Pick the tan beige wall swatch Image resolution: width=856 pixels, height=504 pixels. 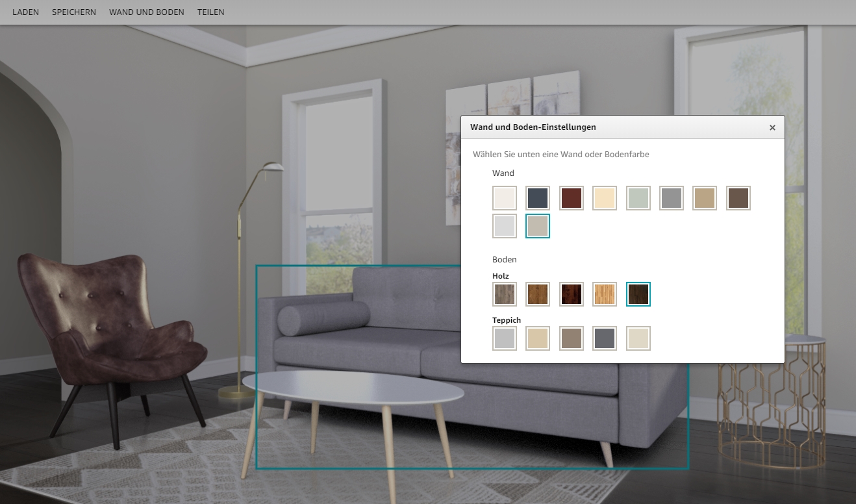click(x=705, y=198)
